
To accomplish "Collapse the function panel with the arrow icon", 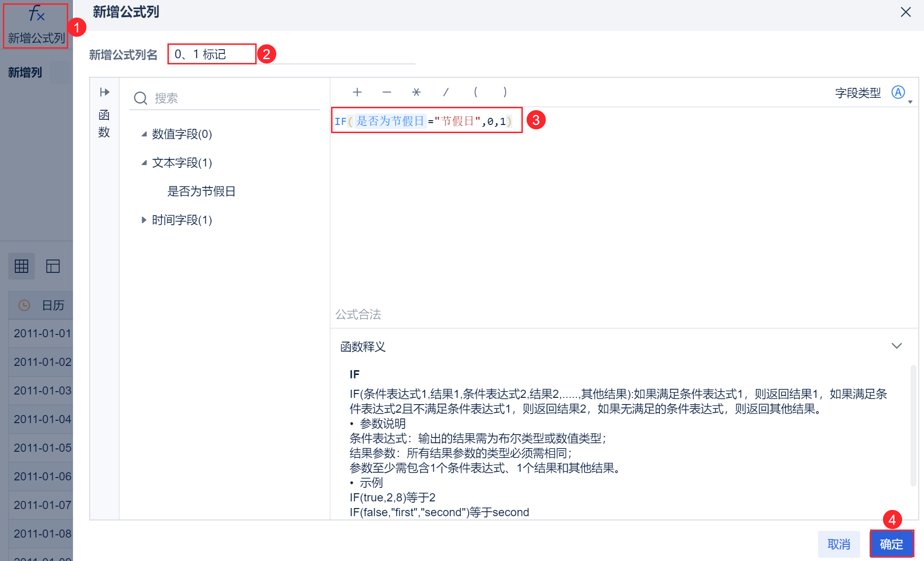I will [104, 92].
